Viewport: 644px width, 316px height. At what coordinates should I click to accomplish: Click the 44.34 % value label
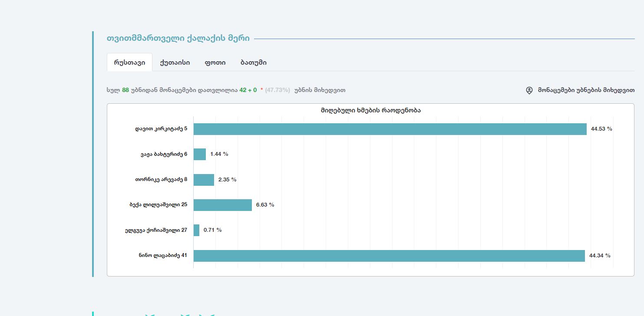click(x=600, y=256)
